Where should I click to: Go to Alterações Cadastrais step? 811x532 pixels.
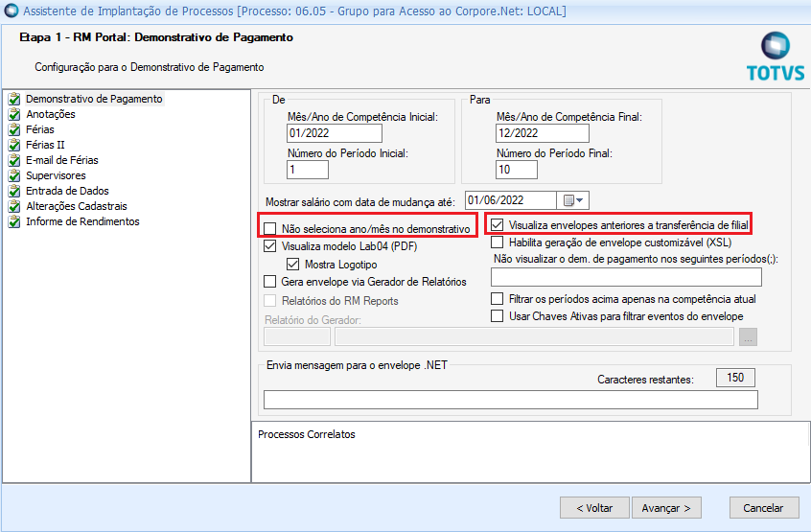[x=77, y=206]
